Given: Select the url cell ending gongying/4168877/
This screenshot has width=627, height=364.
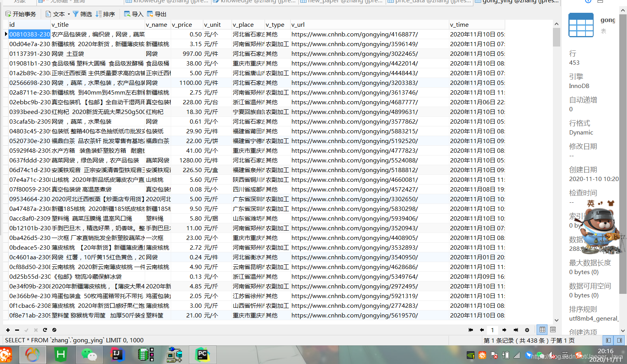Looking at the screenshot, I should click(370, 34).
